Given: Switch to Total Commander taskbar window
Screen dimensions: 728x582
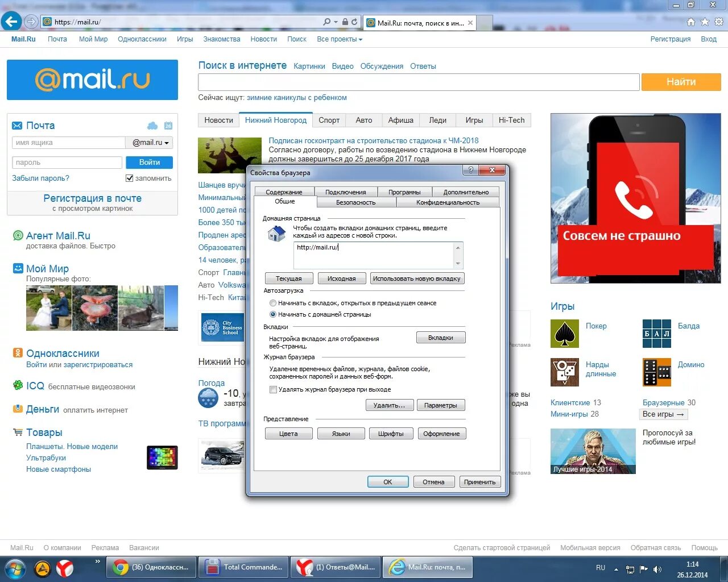Looking at the screenshot, I should 244,567.
